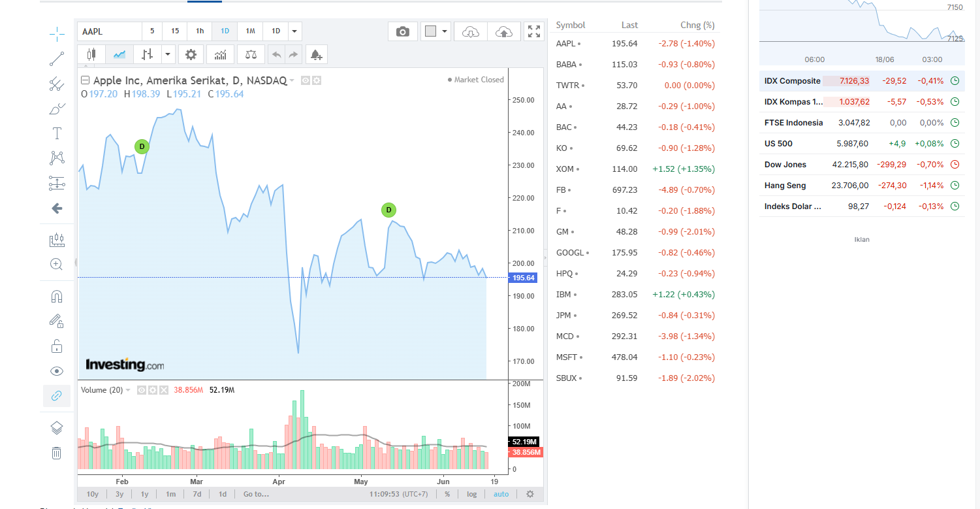Toggle hide all drawings eye icon
Screen dimensions: 980x509
pos(57,371)
